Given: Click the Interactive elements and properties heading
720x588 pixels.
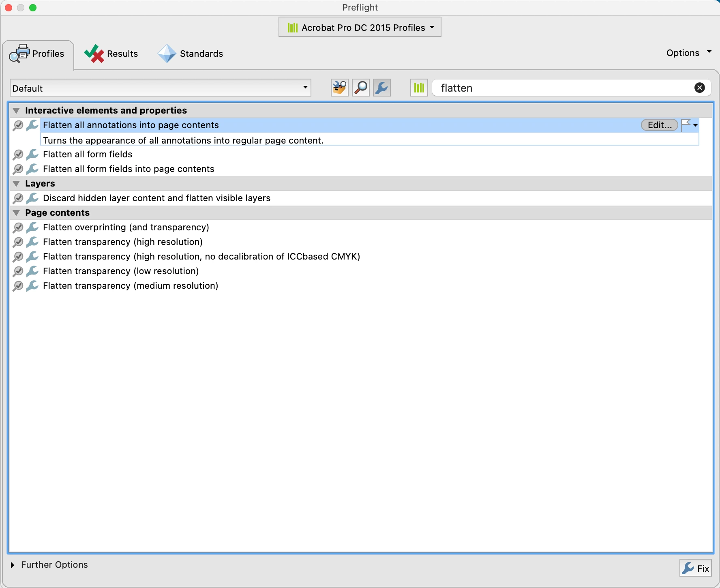Looking at the screenshot, I should tap(106, 110).
